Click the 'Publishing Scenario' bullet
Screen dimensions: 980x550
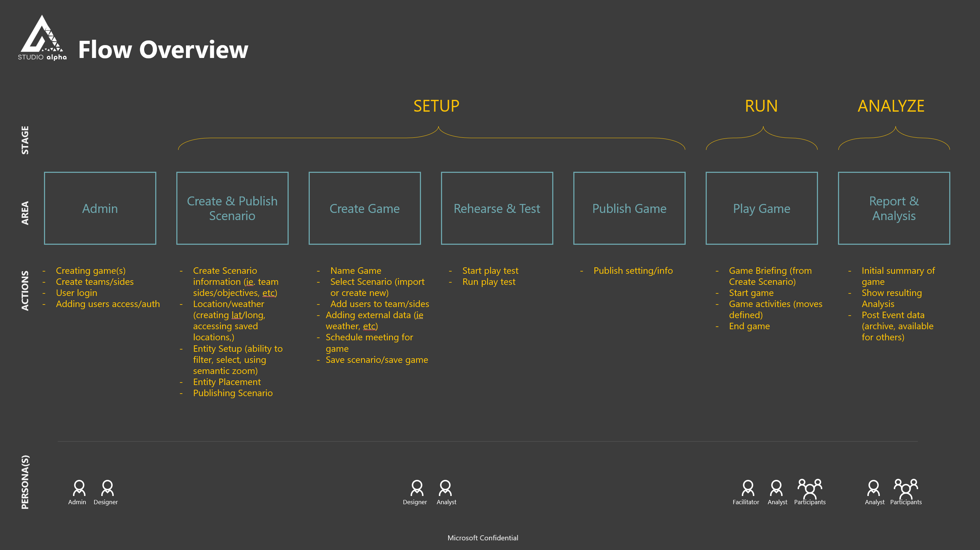tap(233, 393)
